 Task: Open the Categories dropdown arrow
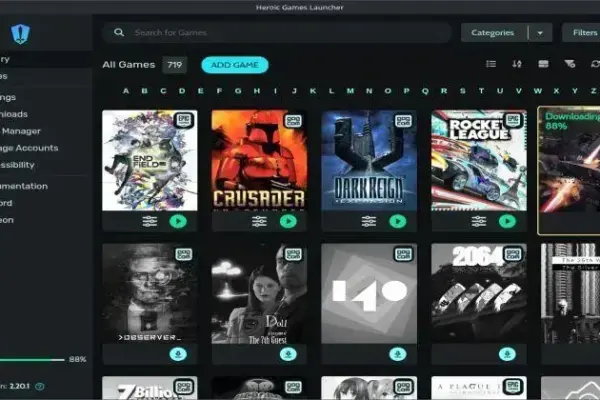point(540,33)
